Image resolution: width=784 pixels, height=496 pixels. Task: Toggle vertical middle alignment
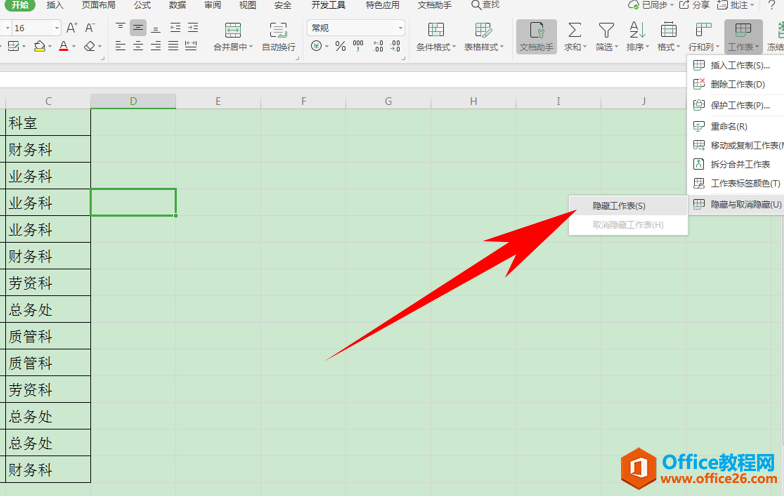(x=138, y=28)
